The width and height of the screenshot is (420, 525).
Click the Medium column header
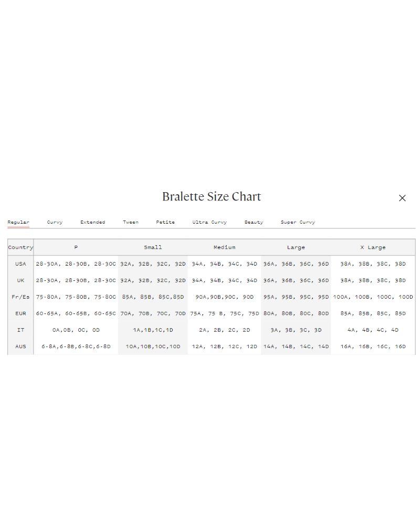click(x=224, y=247)
